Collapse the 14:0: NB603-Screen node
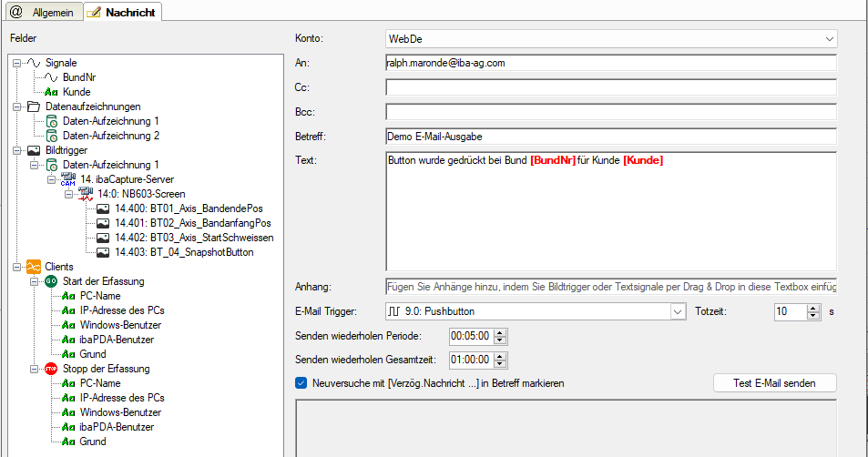 click(x=68, y=194)
